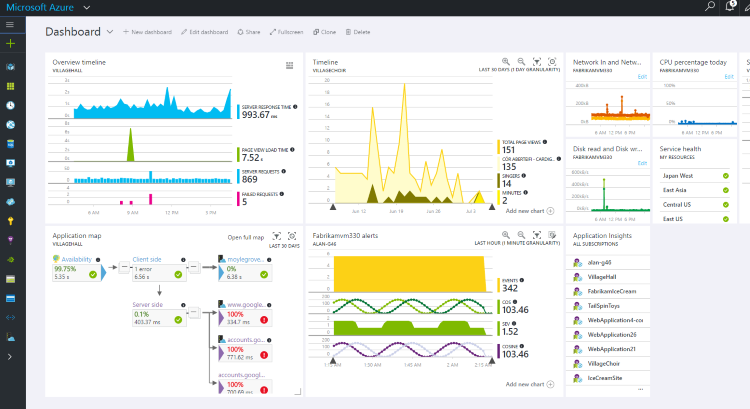Open VillageChoir in Application Insights list
The width and height of the screenshot is (750, 409).
[x=610, y=364]
